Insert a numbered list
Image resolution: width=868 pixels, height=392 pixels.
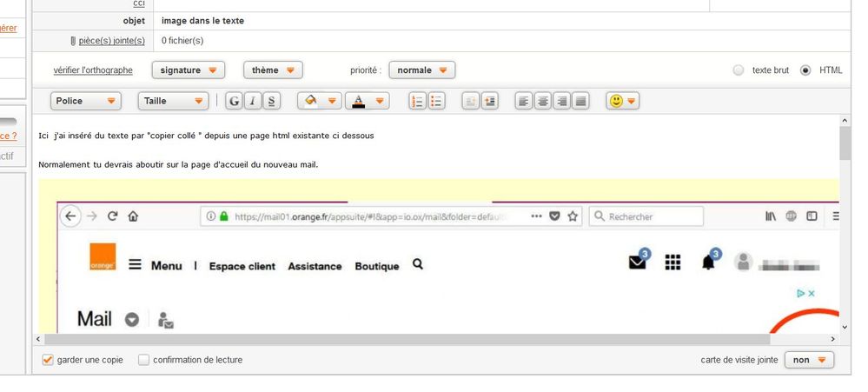pos(417,101)
